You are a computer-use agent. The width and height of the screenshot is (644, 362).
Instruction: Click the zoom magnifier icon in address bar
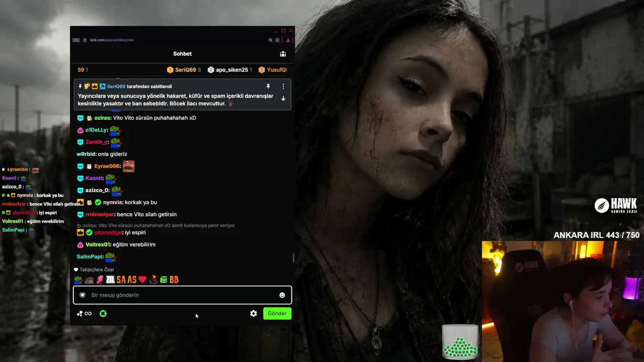[270, 40]
